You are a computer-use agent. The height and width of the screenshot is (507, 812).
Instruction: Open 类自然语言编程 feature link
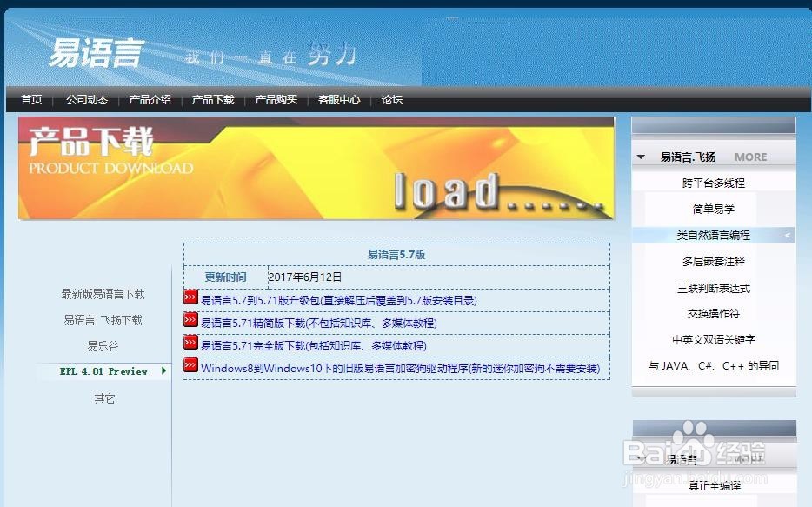pyautogui.click(x=714, y=235)
